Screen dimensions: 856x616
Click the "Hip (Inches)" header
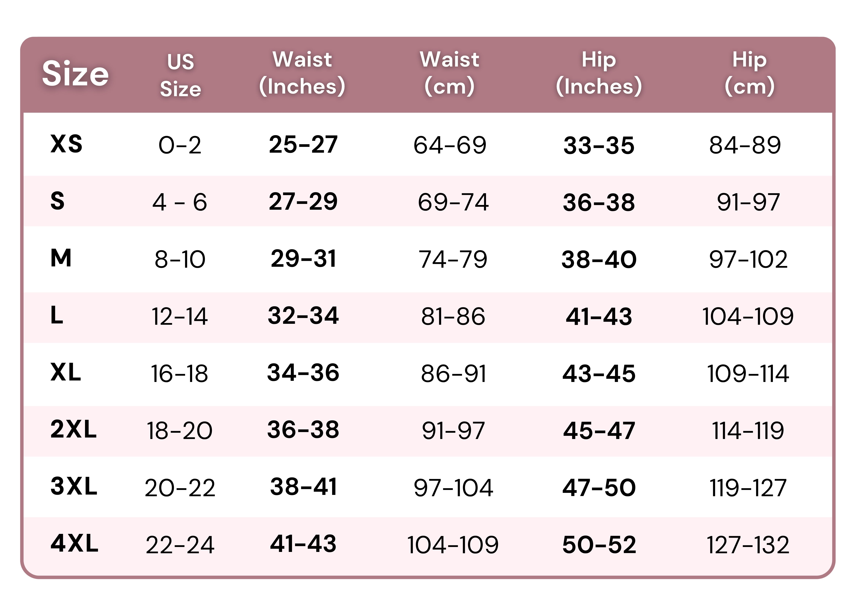click(x=599, y=73)
